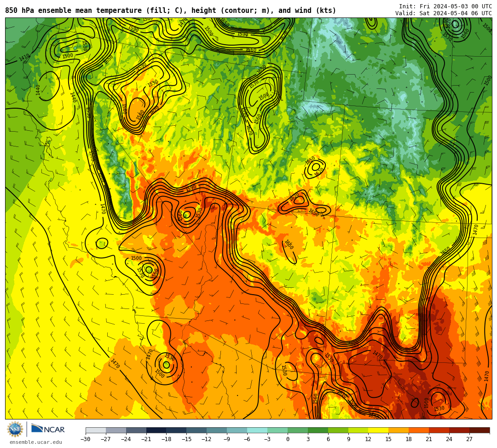Pick the 3 to 6 dark green swatch
Image resolution: width=497 pixels, height=448 pixels.
click(318, 430)
